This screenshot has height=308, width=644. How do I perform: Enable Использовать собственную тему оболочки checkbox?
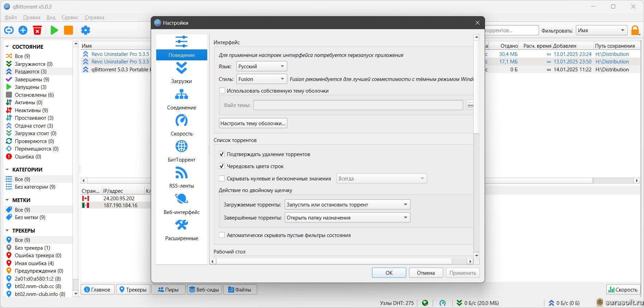(222, 91)
